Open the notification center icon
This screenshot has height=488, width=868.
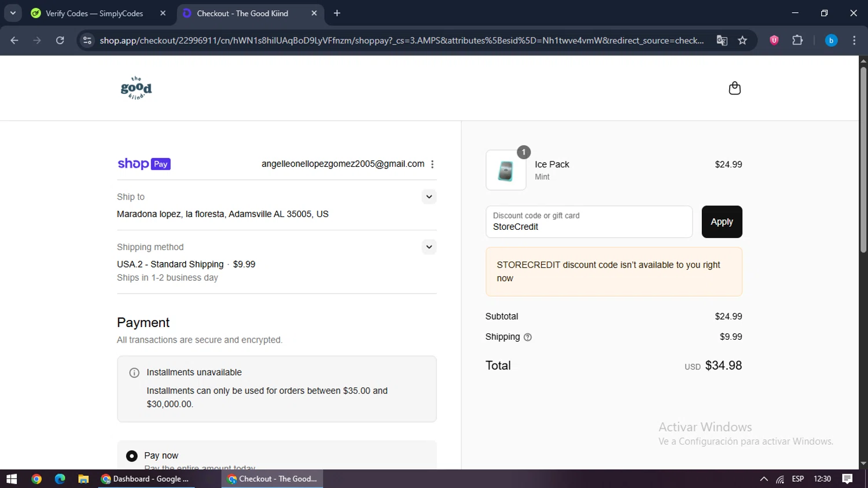pyautogui.click(x=847, y=479)
